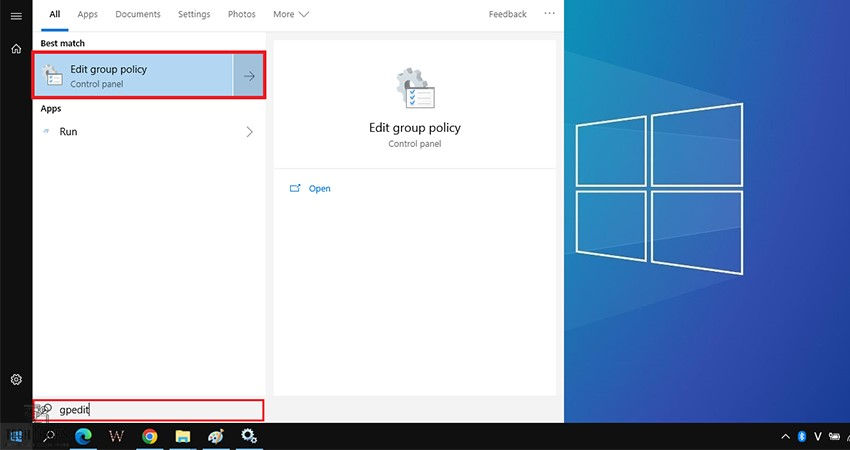
Task: Show hidden tray icons chevron
Action: (785, 436)
